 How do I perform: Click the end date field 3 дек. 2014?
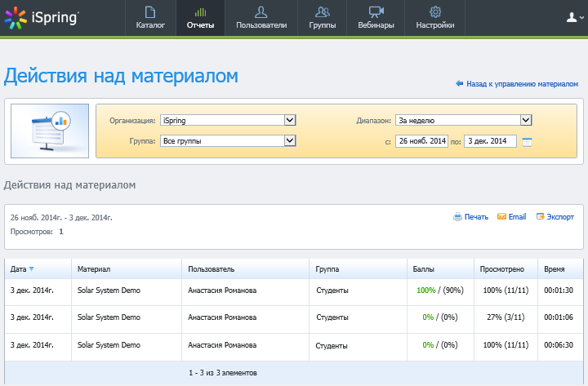point(490,141)
